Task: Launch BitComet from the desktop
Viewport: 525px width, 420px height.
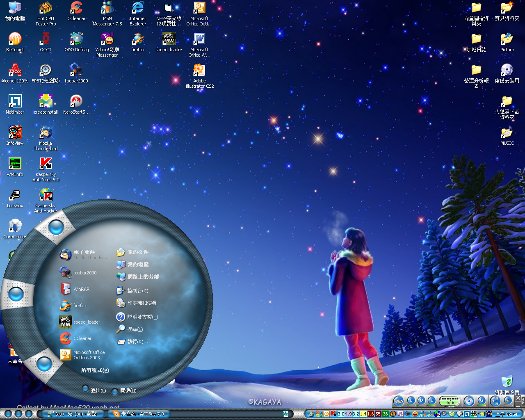Action: click(15, 40)
